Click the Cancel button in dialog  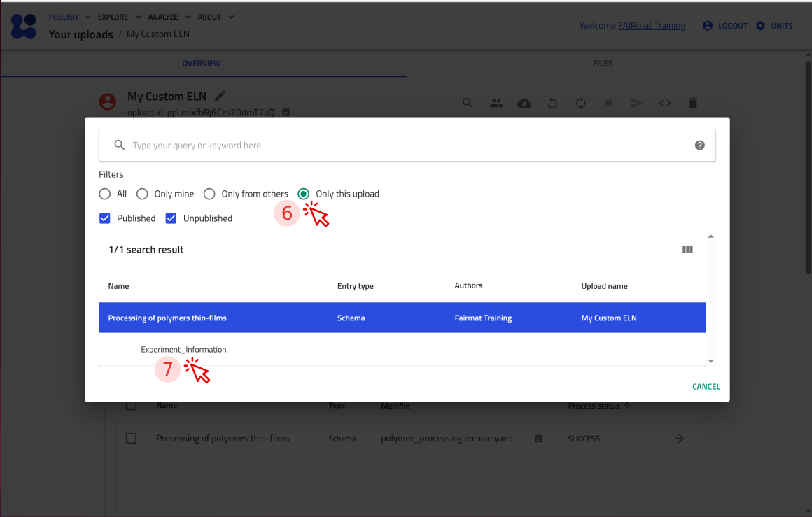point(706,387)
